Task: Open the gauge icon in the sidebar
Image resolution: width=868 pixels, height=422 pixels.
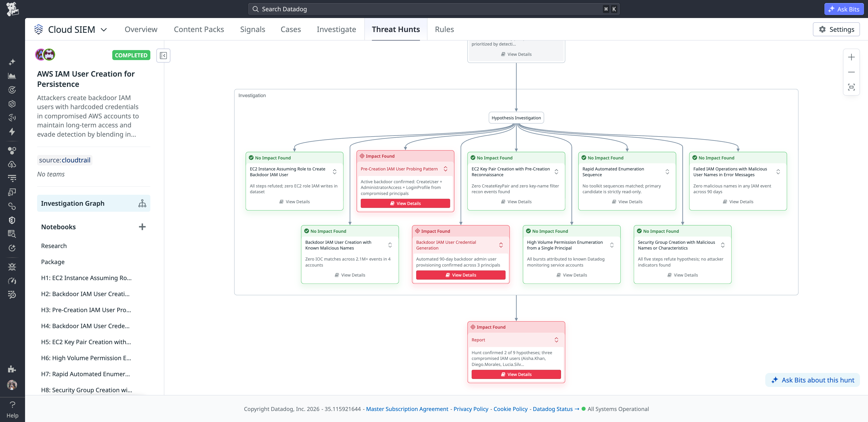Action: coord(12,281)
